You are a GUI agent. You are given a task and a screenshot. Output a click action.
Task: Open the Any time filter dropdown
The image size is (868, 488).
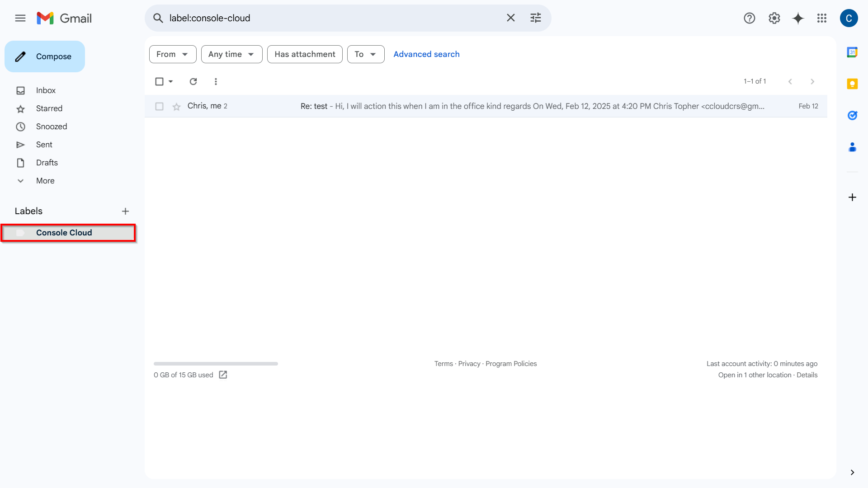click(x=231, y=54)
